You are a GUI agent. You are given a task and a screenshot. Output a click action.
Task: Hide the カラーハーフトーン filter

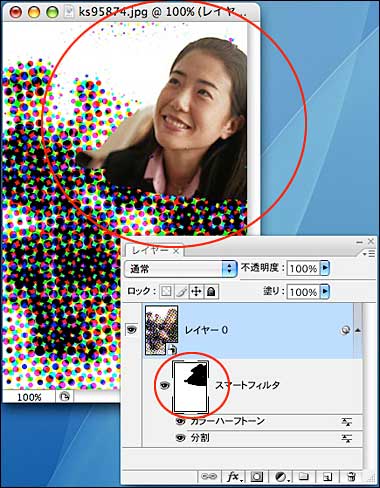180,421
